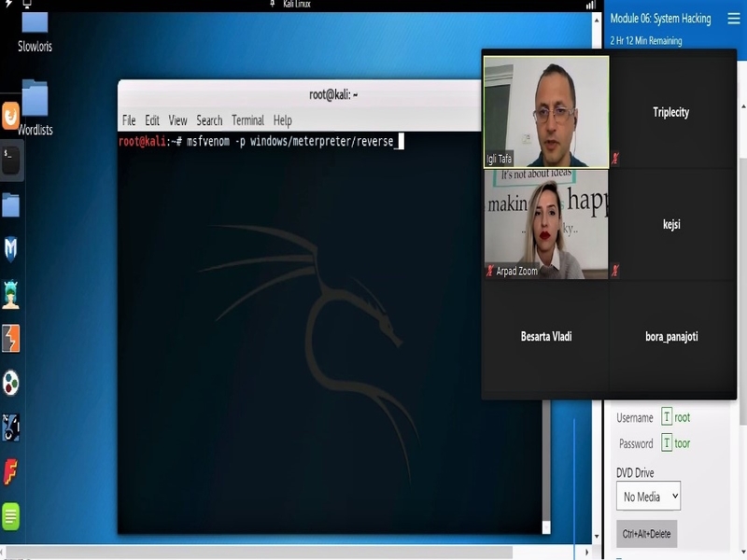
Task: Open Burp Suite from the dock
Action: coord(11,338)
